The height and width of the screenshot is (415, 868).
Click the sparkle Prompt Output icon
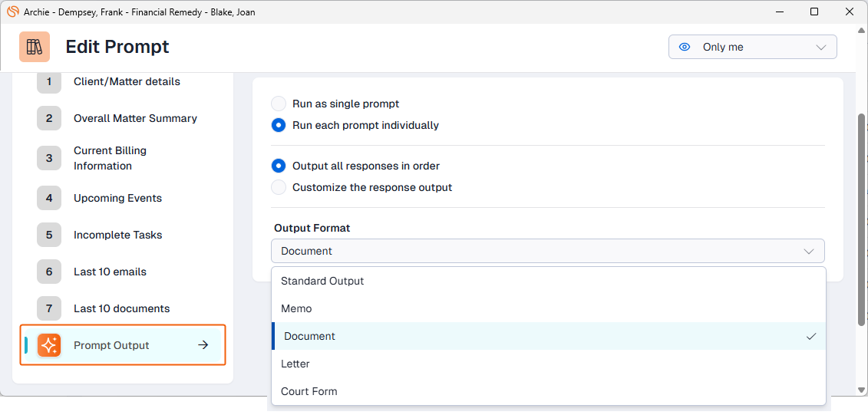[49, 345]
